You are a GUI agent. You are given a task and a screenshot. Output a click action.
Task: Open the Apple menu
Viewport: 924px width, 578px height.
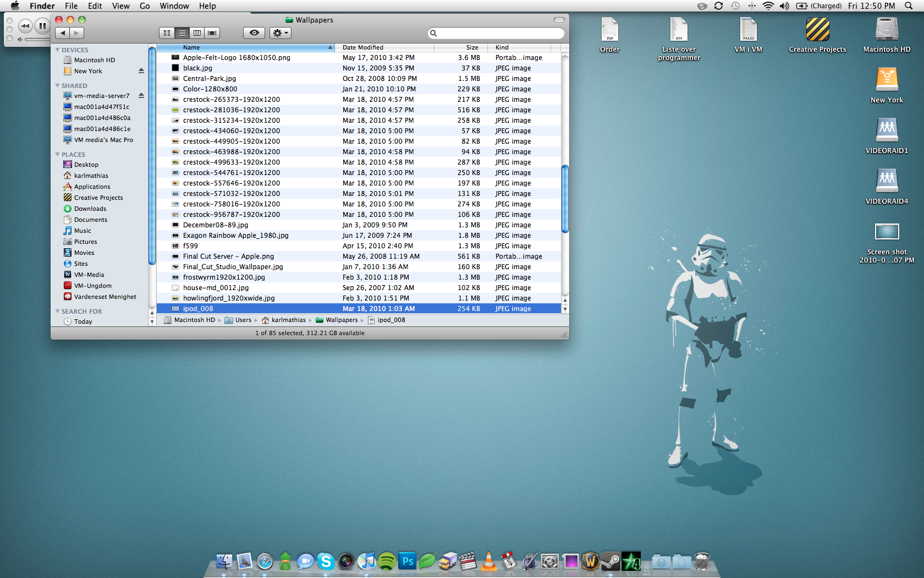point(15,6)
